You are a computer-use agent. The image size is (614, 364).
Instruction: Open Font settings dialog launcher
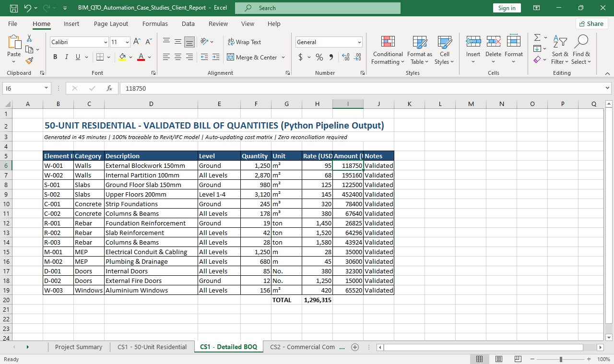(x=153, y=73)
